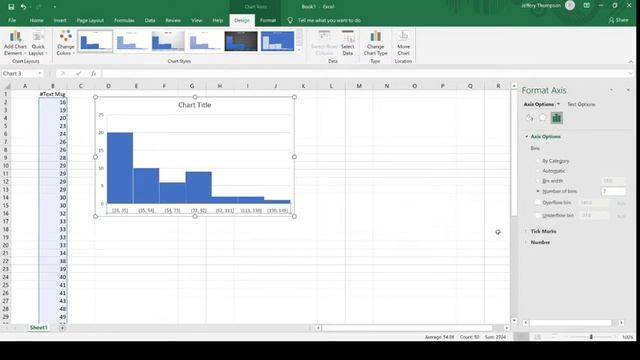The image size is (640, 360).
Task: Click the zoom slider handle
Action: pos(591,337)
